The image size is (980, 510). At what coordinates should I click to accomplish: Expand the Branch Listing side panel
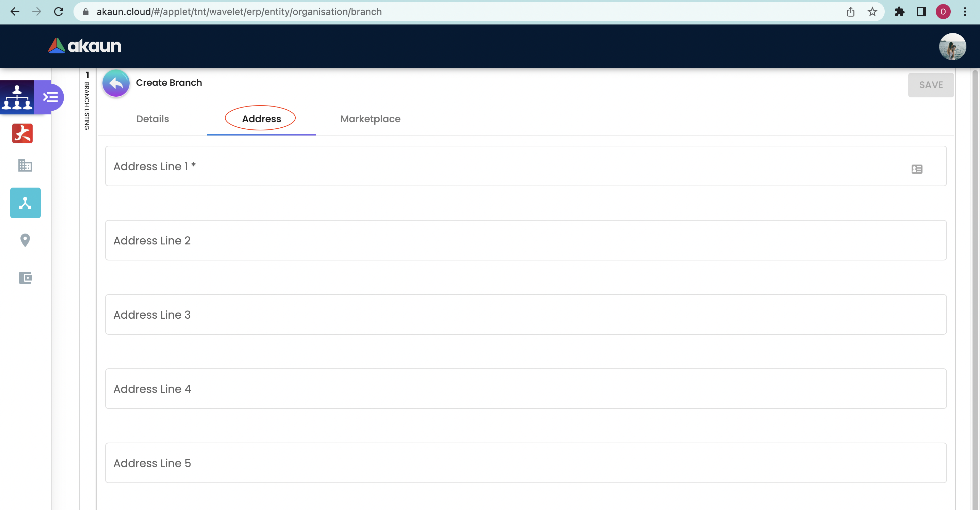87,103
